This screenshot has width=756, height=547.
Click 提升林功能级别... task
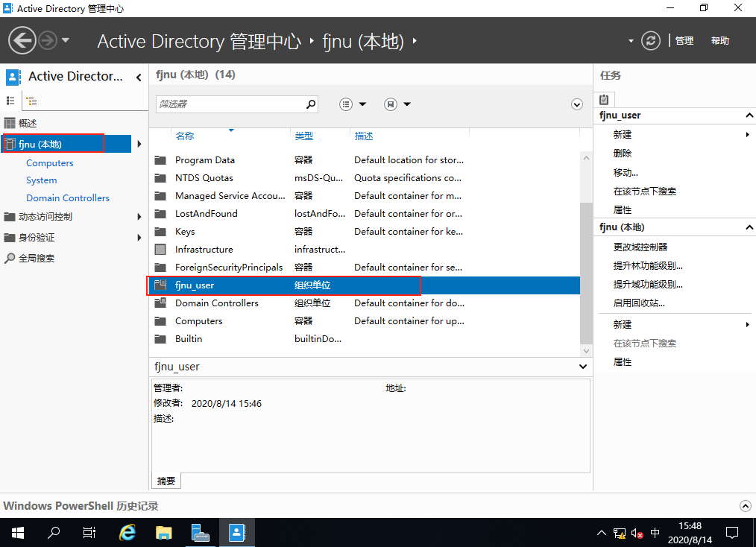pyautogui.click(x=648, y=265)
